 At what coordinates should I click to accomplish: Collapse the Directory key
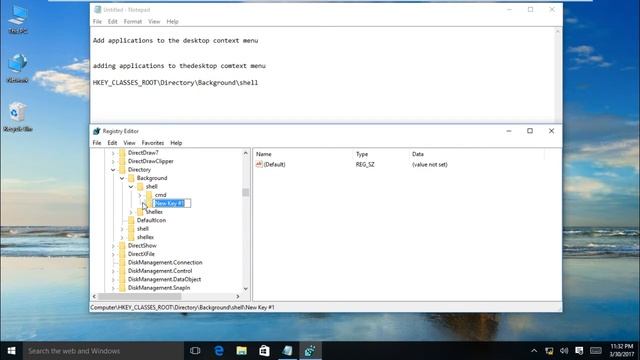click(113, 170)
